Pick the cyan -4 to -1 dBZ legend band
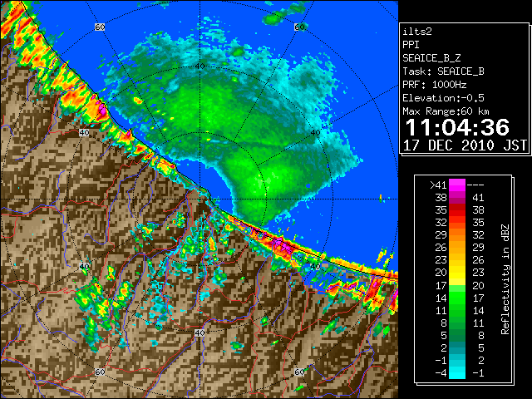The height and width of the screenshot is (399, 532). (457, 372)
